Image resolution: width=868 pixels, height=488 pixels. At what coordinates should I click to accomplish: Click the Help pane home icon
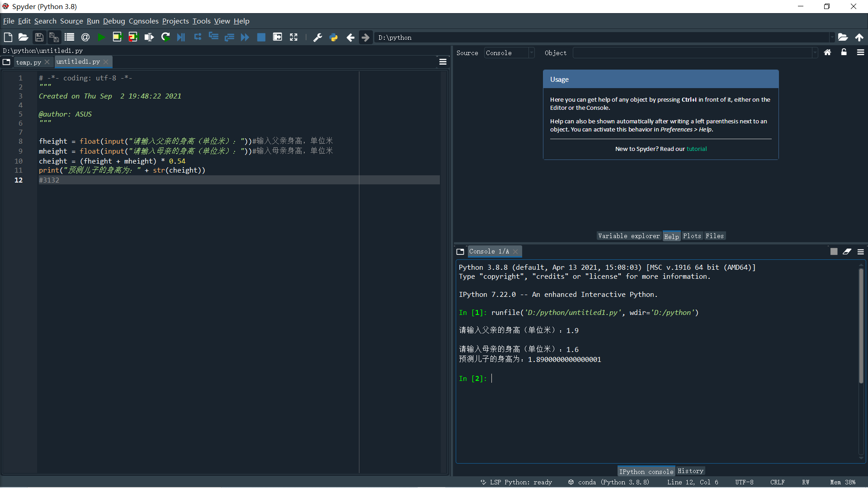pyautogui.click(x=827, y=52)
